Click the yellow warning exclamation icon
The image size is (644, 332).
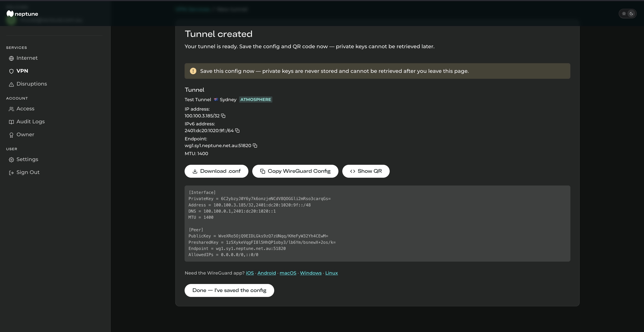coord(193,71)
